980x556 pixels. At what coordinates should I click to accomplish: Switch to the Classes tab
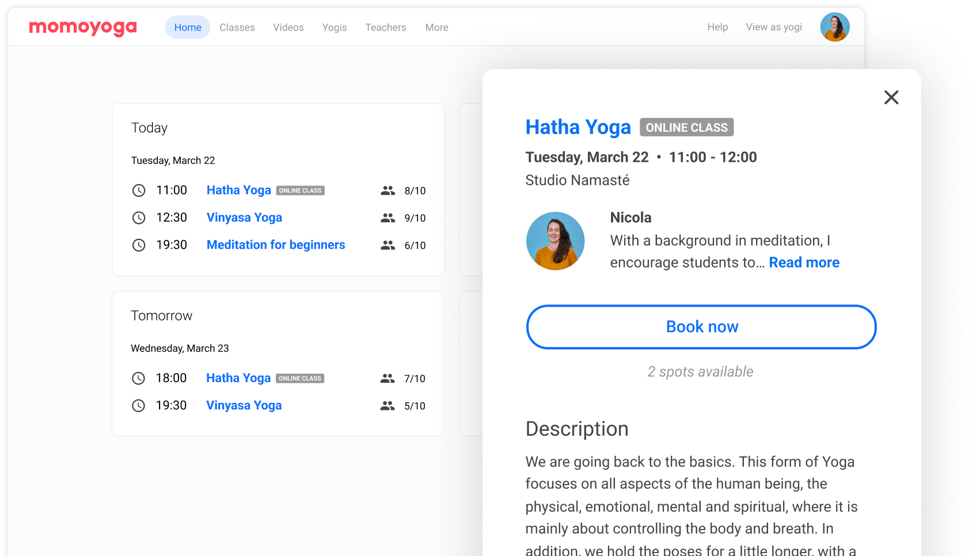(237, 28)
